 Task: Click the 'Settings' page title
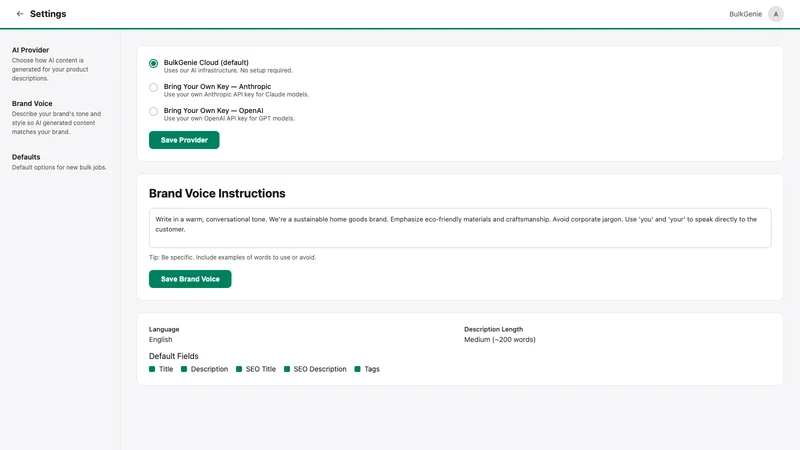[48, 14]
